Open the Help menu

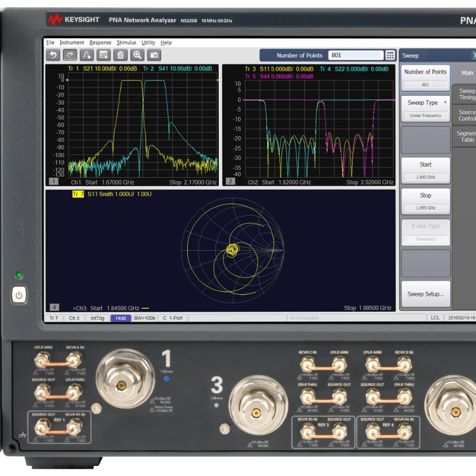pos(166,43)
